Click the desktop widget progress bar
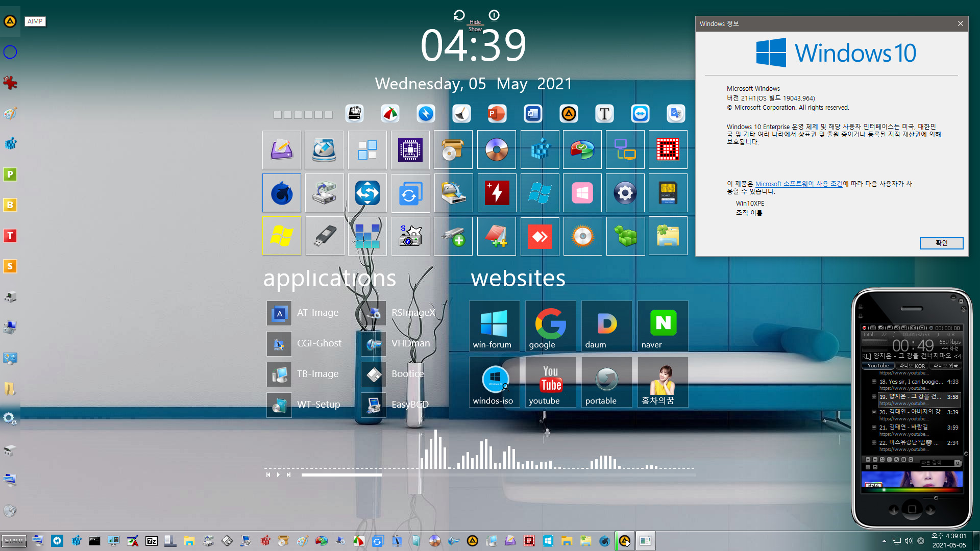The image size is (980, 551). tap(498, 475)
